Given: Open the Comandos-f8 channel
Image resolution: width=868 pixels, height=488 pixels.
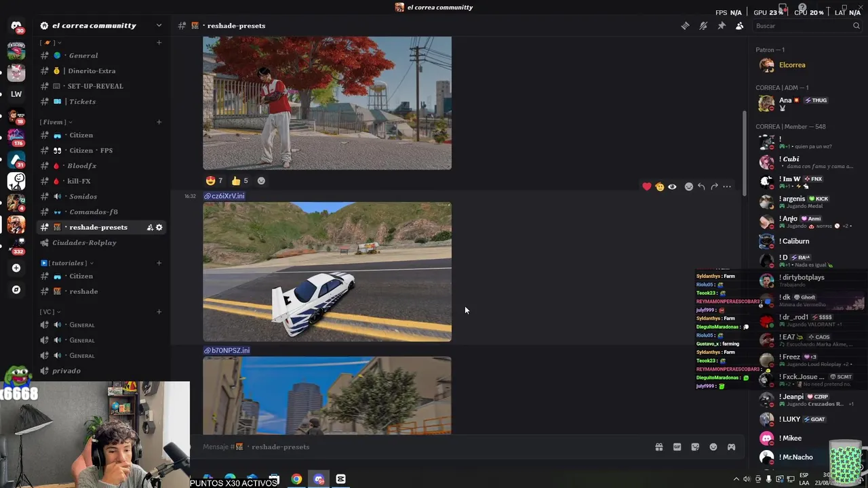Looking at the screenshot, I should (x=102, y=212).
